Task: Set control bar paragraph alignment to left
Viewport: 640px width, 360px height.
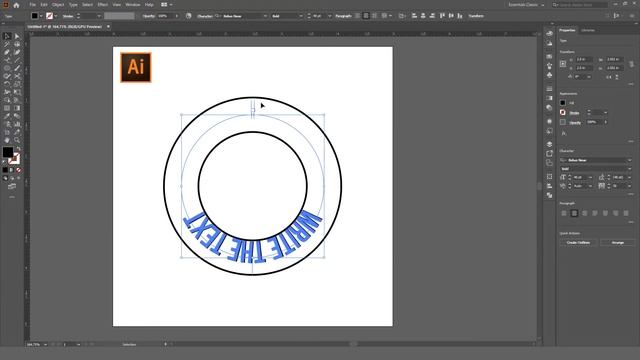Action: (358, 16)
